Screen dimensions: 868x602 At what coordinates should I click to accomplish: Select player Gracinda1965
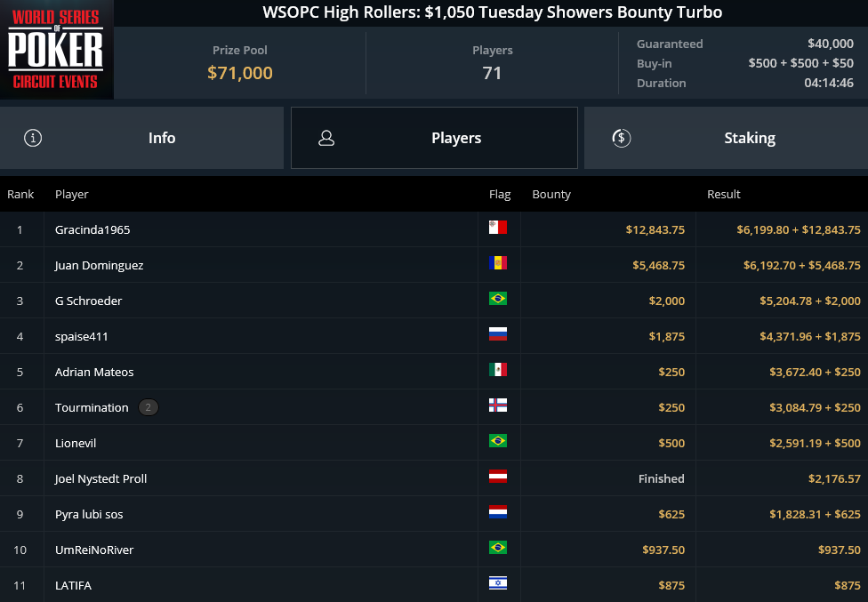(x=92, y=229)
